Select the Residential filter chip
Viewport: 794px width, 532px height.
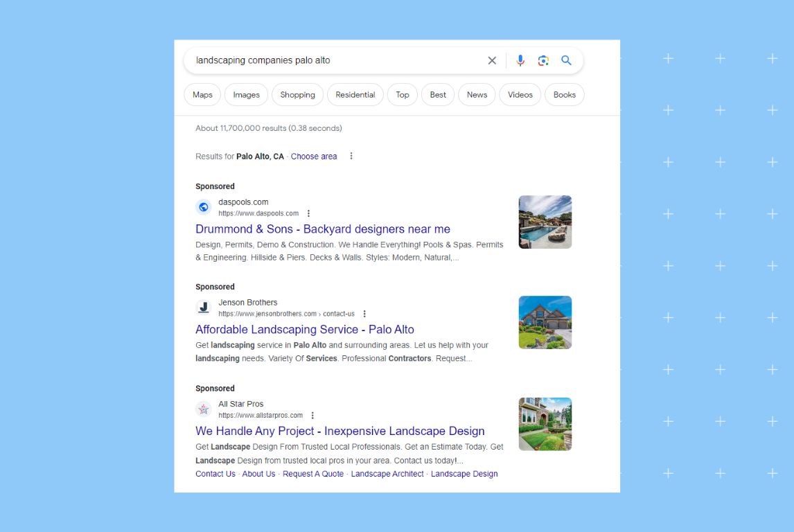(x=355, y=95)
